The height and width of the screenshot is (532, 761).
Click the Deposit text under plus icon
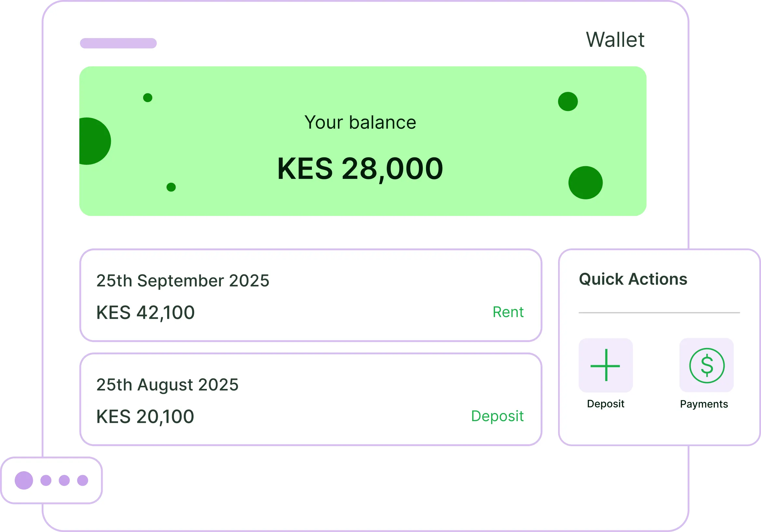[x=606, y=404]
